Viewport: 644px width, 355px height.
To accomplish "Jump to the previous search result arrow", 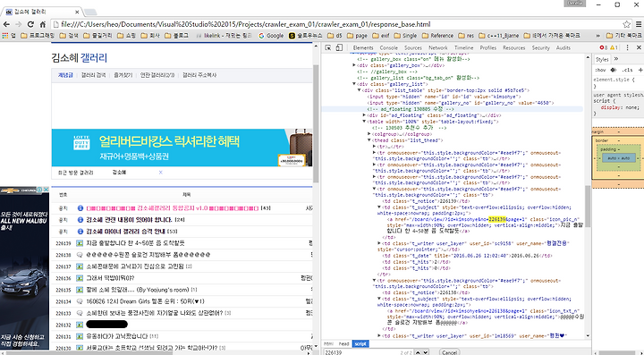I will click(x=418, y=352).
